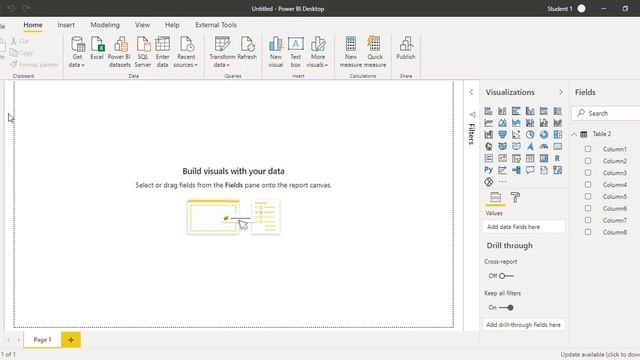Open the Help tab
Screen dimensions: 640x360
click(172, 25)
